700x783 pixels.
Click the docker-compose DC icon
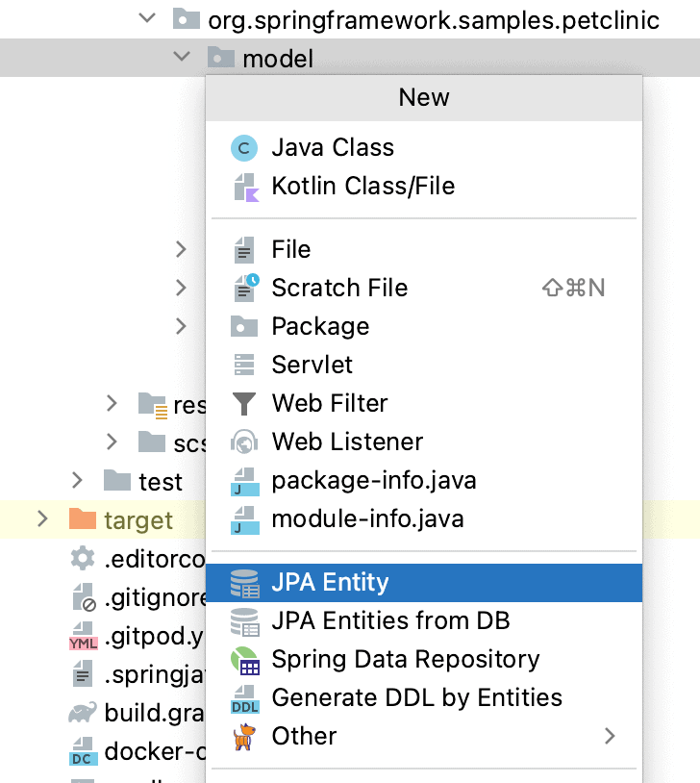pos(82,751)
